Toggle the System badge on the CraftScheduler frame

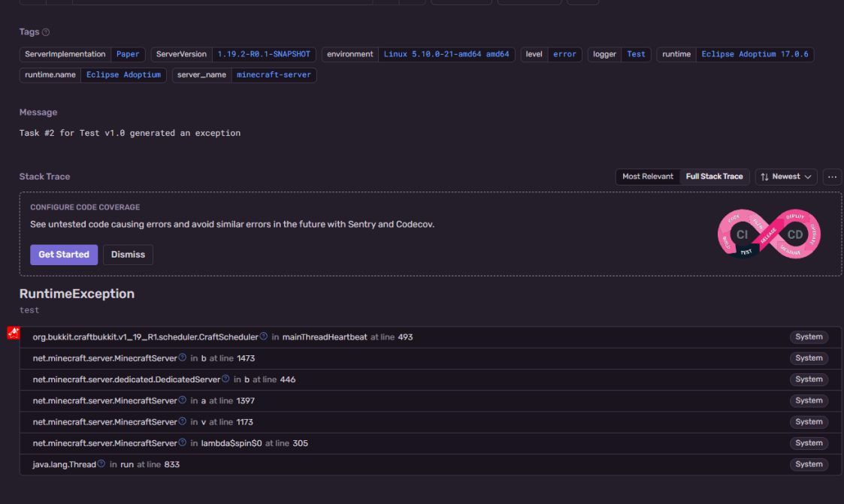[809, 337]
